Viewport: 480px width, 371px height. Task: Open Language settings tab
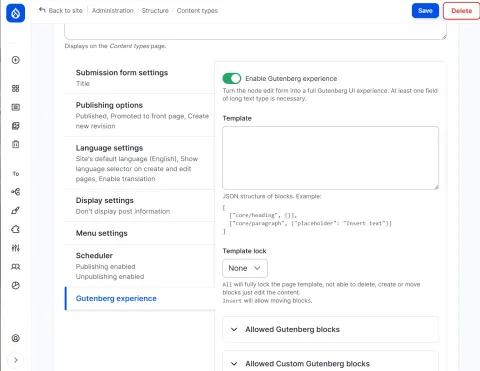click(139, 163)
